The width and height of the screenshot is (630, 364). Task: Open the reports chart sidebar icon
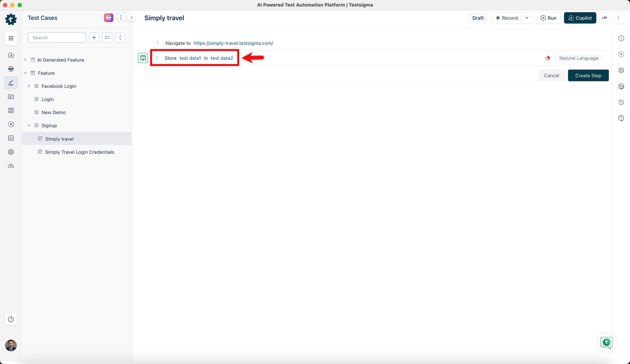coord(11,138)
